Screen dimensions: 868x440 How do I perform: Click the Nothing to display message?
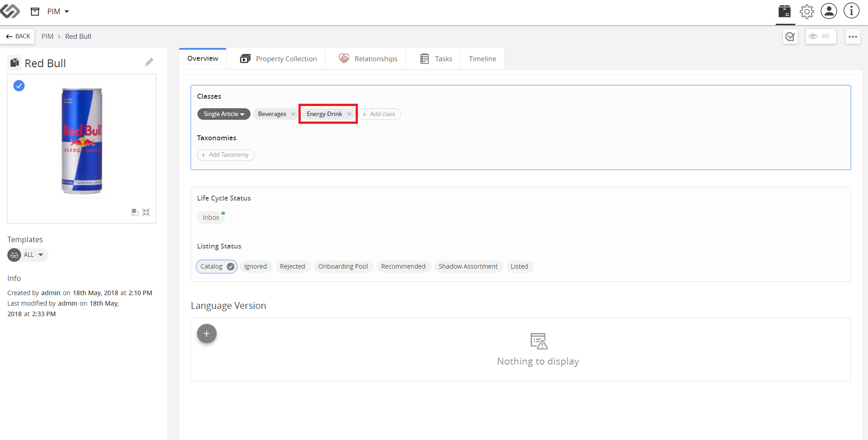(x=538, y=361)
